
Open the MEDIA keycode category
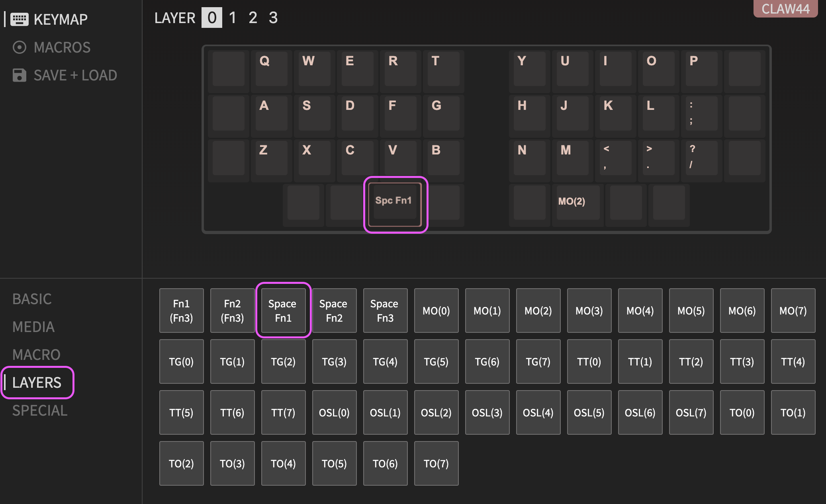click(33, 327)
